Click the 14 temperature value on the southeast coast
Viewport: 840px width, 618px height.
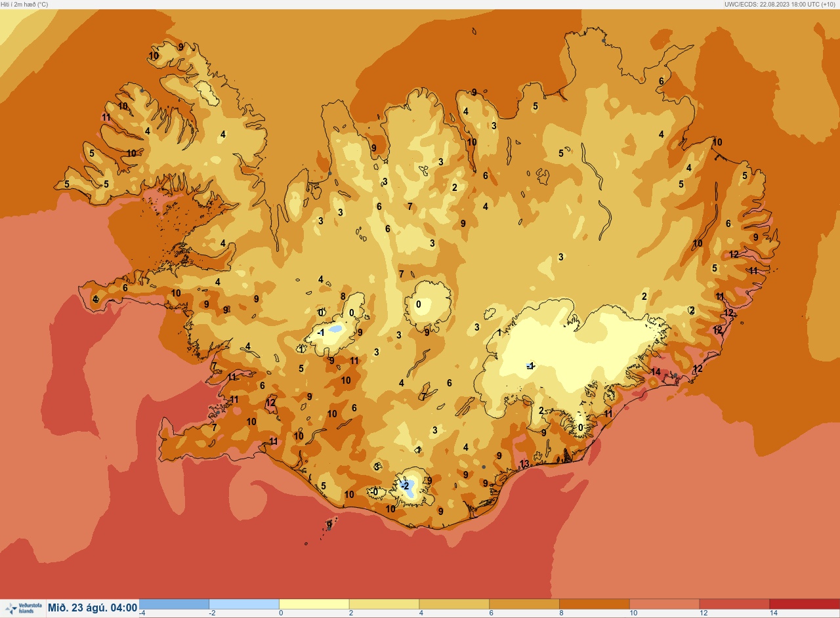655,372
